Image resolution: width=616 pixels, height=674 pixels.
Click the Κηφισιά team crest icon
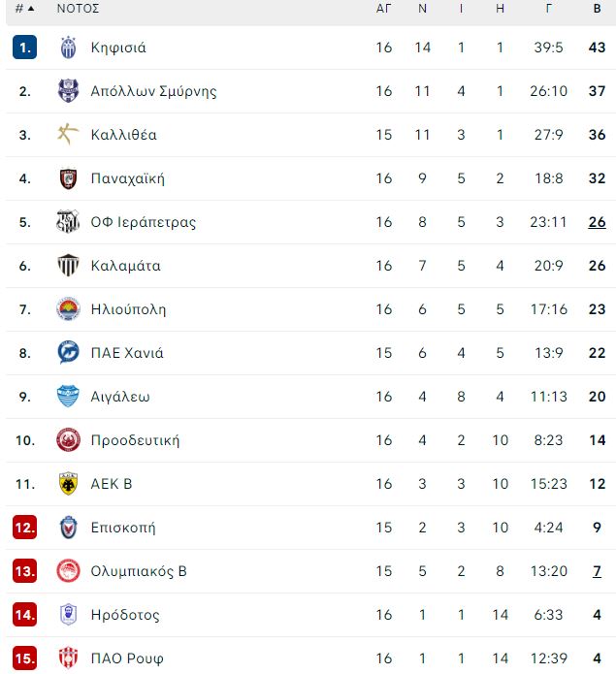[68, 48]
